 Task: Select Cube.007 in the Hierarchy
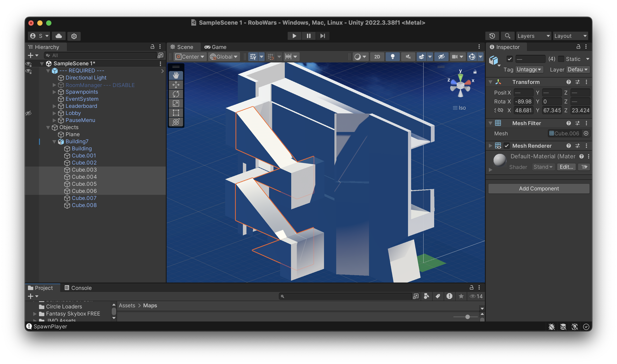(x=84, y=198)
